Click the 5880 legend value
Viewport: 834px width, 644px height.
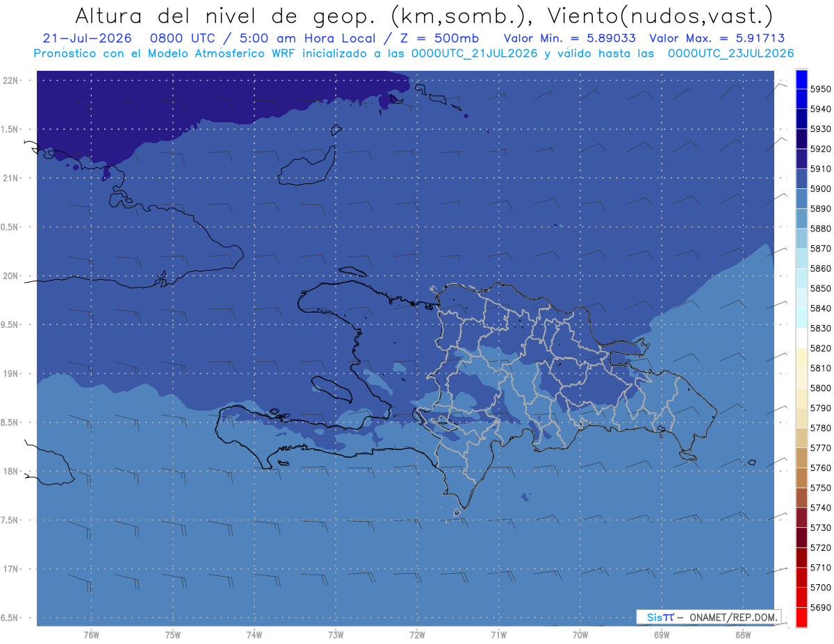(820, 229)
